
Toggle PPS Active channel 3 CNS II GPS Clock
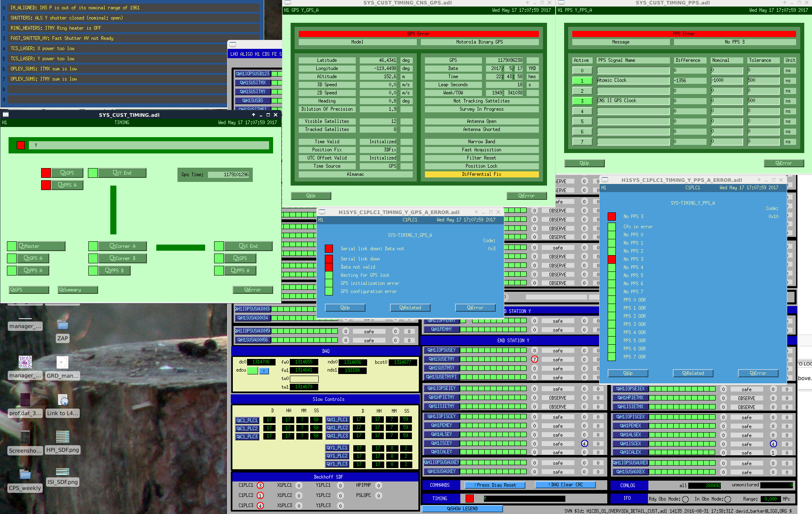pos(582,101)
